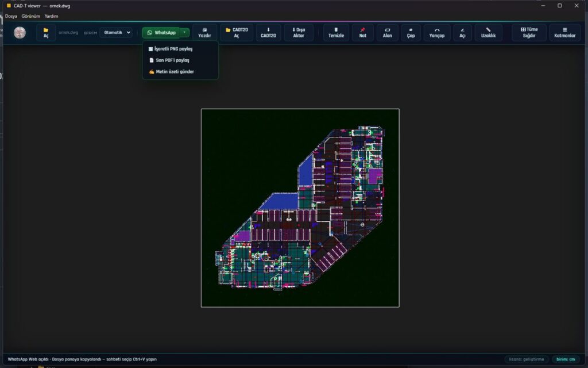Maximize the CAD-T viewer window
Image resolution: width=588 pixels, height=368 pixels.
[x=559, y=6]
